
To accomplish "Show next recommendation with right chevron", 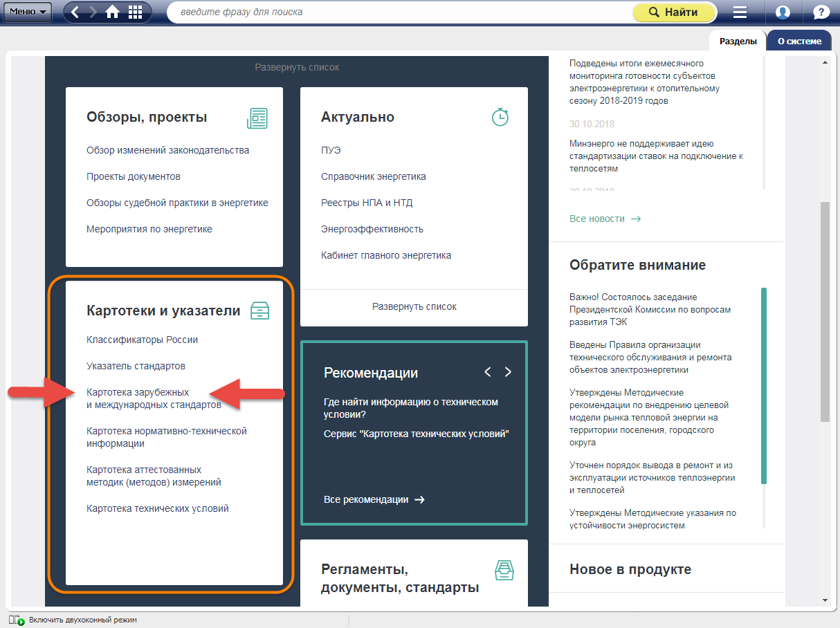I will pos(508,372).
